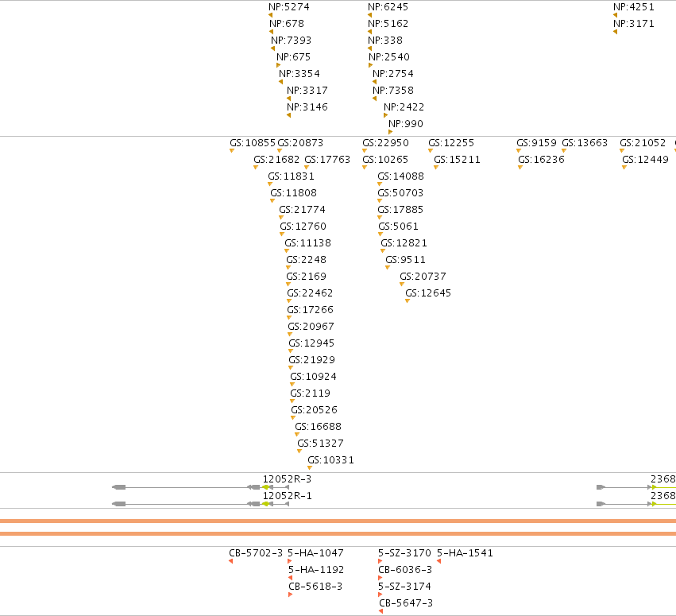Select GS:12760 feature

tap(303, 227)
